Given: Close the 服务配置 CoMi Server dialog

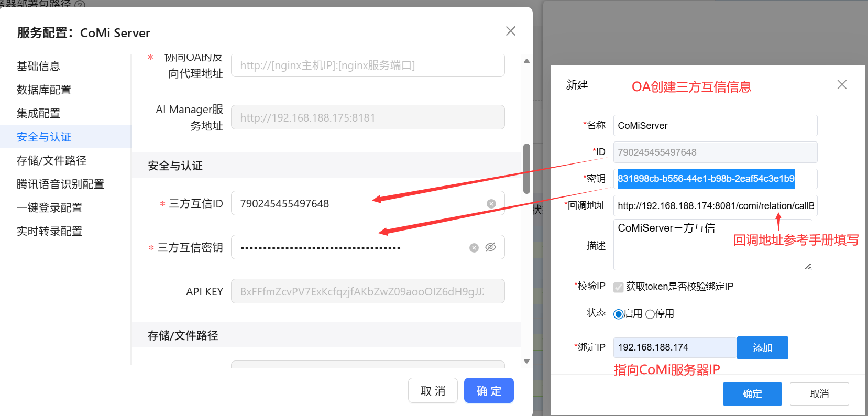Looking at the screenshot, I should [x=511, y=31].
